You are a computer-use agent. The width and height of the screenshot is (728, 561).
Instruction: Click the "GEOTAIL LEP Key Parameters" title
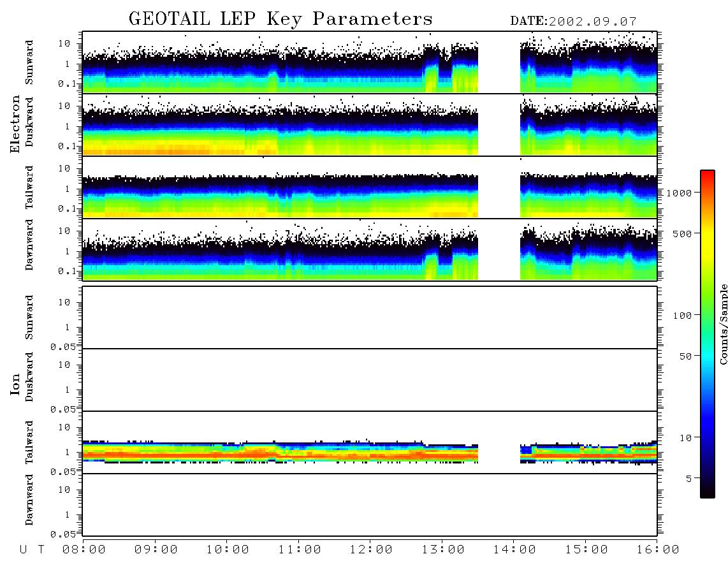(280, 19)
